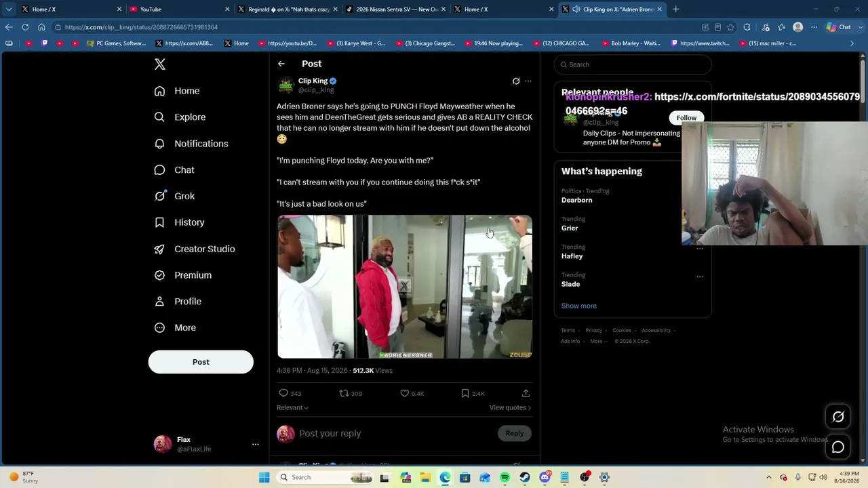
Task: Open Explore in the X sidebar
Action: pyautogui.click(x=180, y=117)
